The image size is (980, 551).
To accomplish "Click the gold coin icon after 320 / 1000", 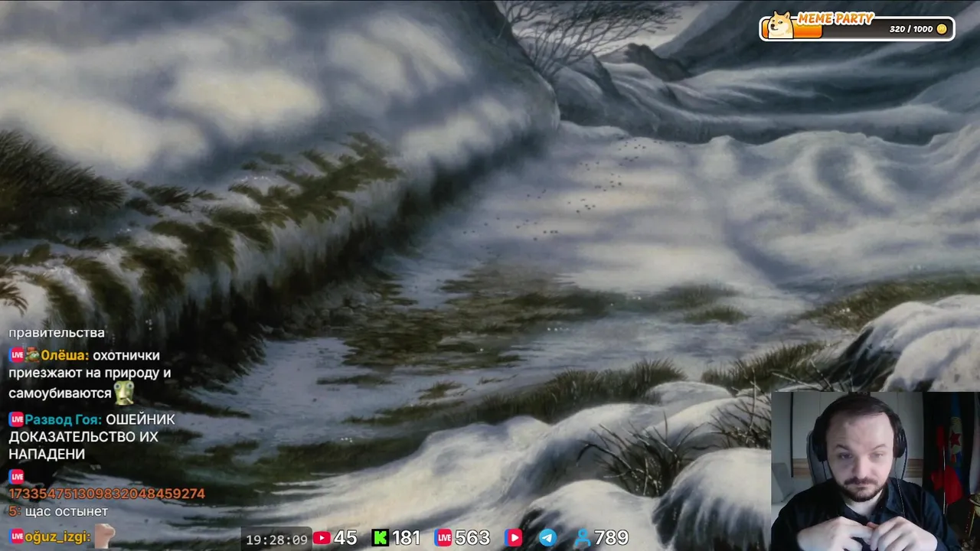I will (942, 29).
